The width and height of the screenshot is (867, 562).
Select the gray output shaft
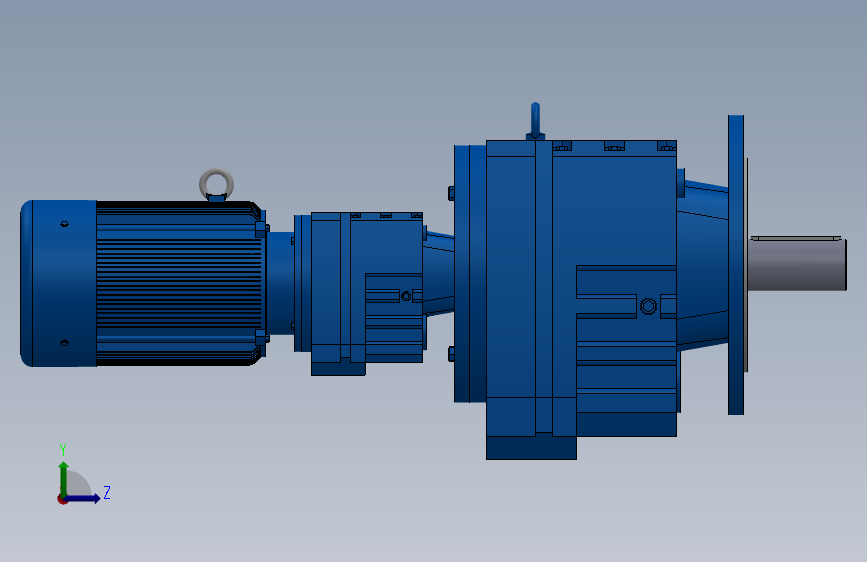[797, 263]
